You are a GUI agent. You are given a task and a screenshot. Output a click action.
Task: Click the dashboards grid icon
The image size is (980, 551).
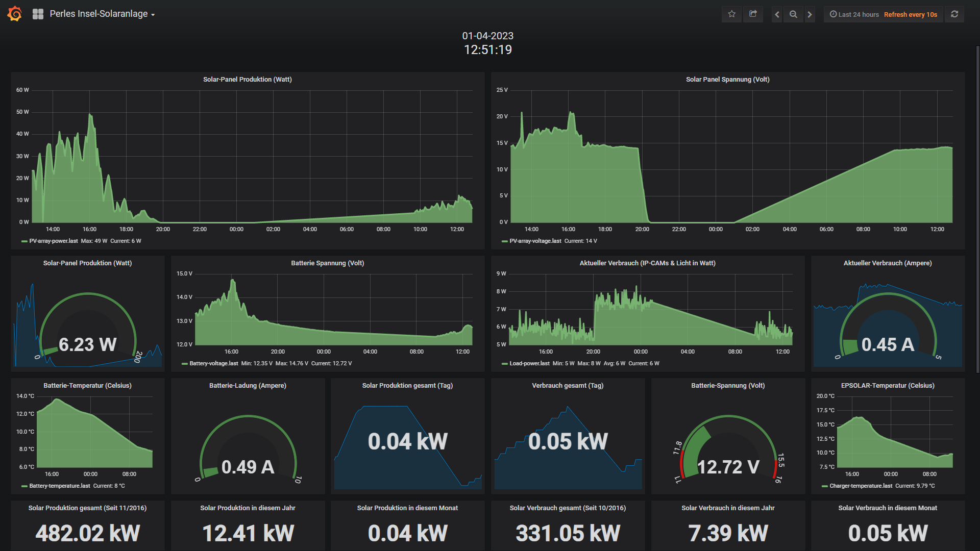pyautogui.click(x=38, y=14)
